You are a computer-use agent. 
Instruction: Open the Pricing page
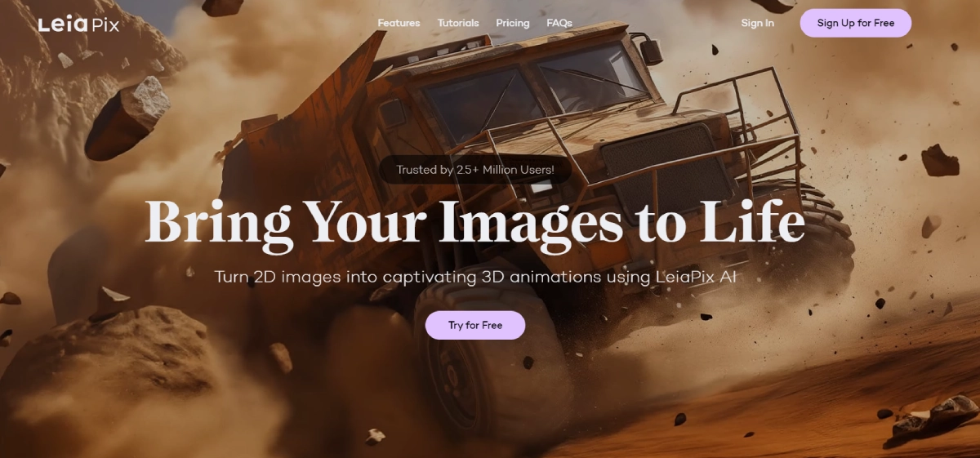[513, 23]
